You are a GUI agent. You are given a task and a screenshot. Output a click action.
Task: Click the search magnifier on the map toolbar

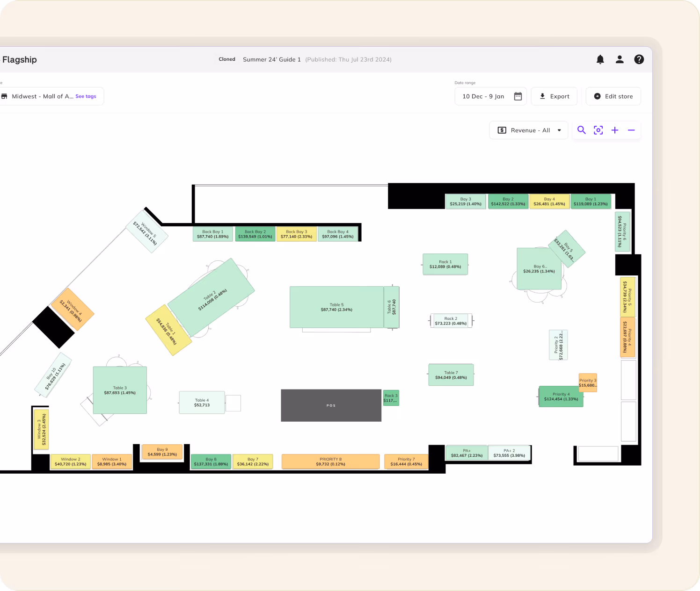582,130
